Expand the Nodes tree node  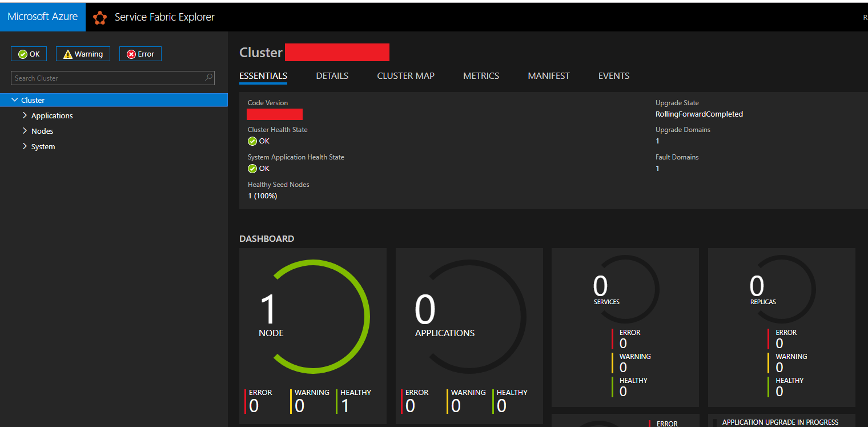(25, 130)
